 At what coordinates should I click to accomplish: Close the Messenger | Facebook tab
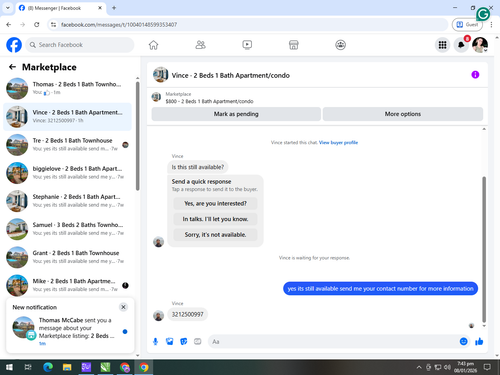pos(100,8)
